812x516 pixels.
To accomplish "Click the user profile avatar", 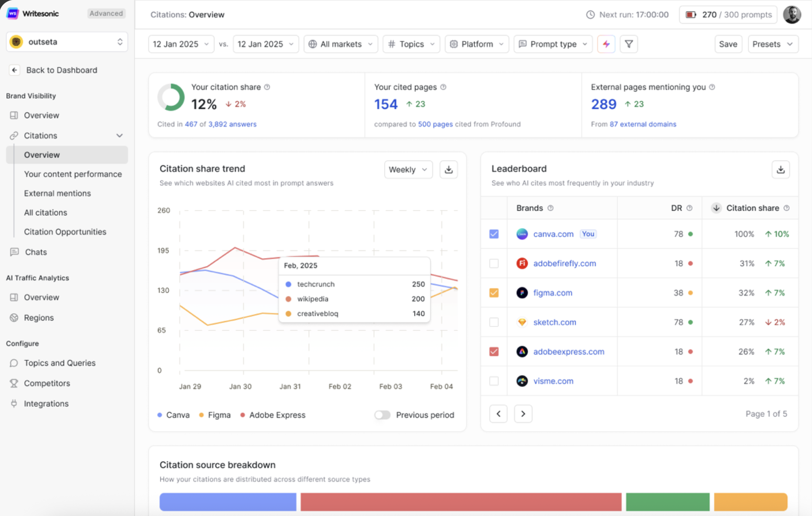I will click(792, 14).
